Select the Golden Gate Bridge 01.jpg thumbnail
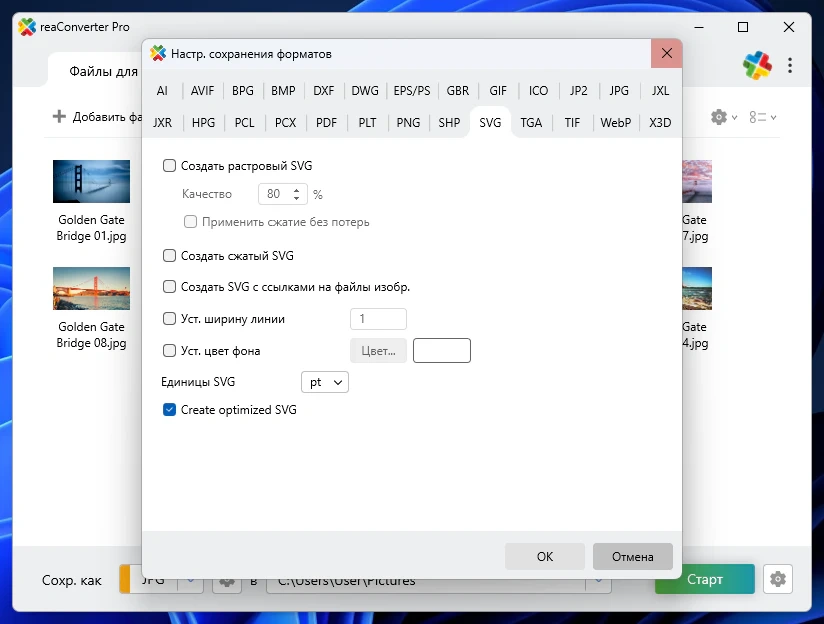The image size is (824, 624). click(91, 182)
